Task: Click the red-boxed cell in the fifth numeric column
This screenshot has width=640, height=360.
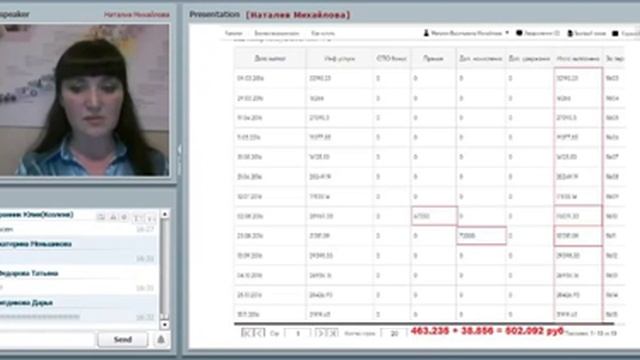Action: (x=482, y=236)
